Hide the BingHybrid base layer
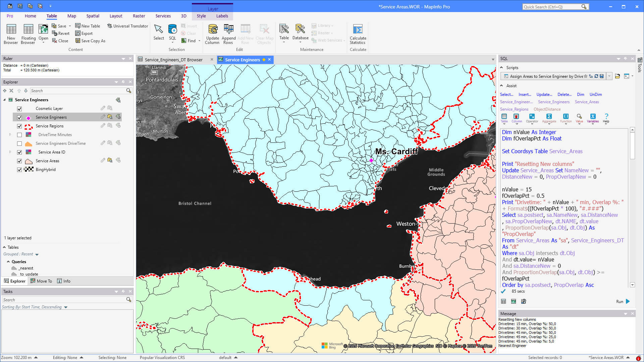The width and height of the screenshot is (644, 362). [19, 170]
